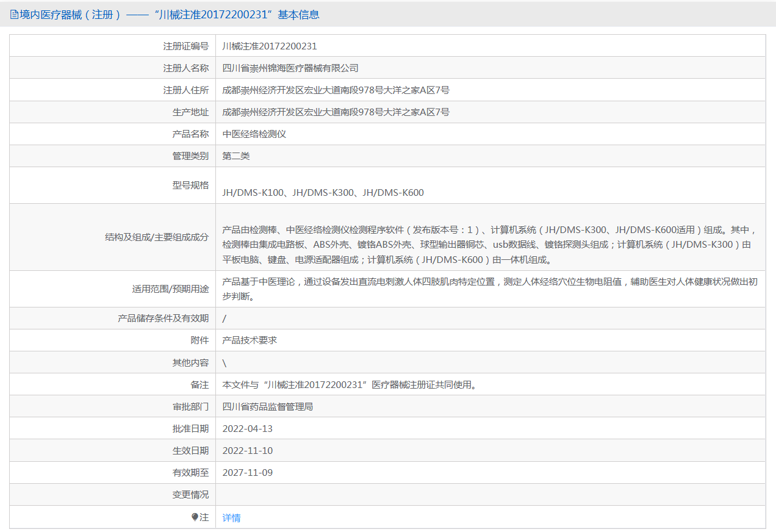
Task: Select approval date 2022-04-13
Action: [x=248, y=428]
